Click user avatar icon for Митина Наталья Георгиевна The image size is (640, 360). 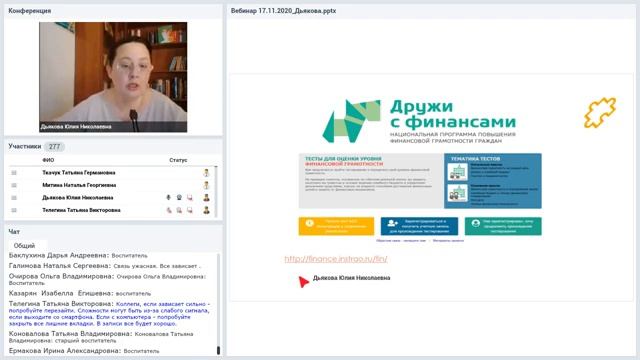point(207,185)
